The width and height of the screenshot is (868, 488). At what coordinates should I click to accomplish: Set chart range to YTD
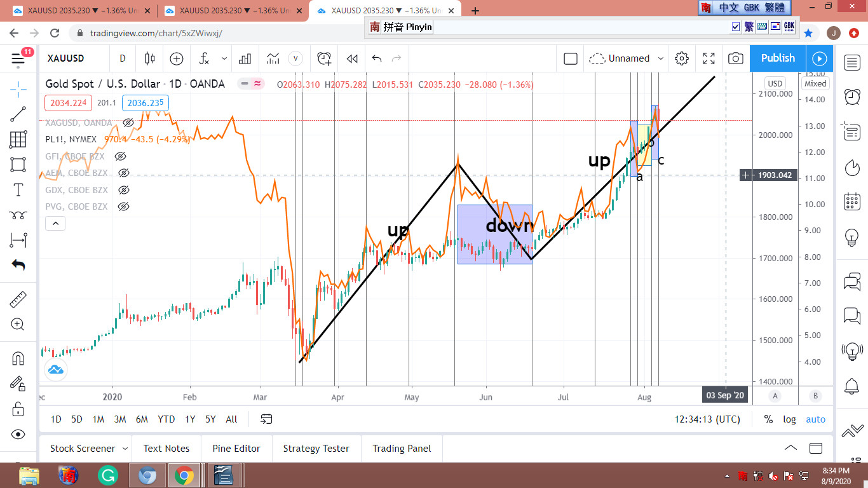click(x=166, y=419)
